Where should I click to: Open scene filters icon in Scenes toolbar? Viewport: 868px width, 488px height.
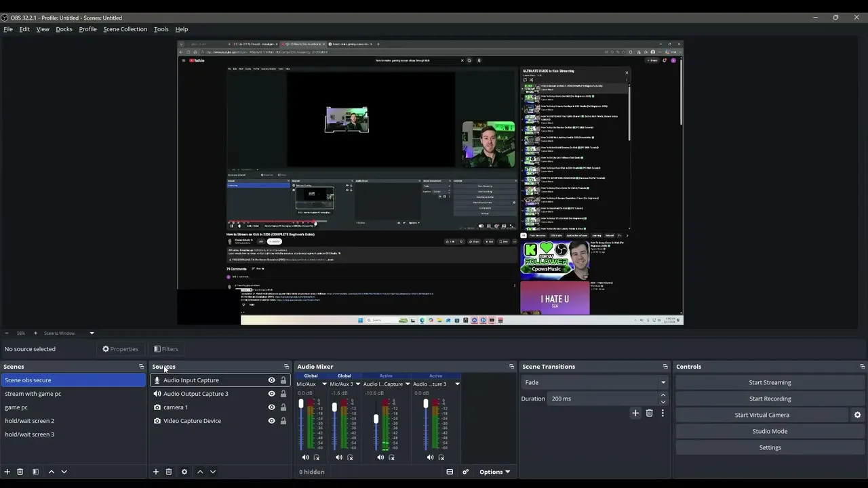35,472
